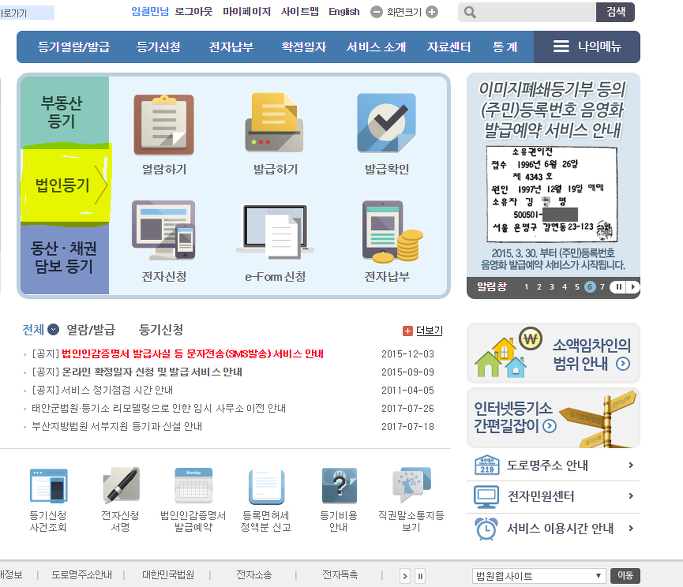
Task: Open the 마이페이지 link
Action: tap(247, 12)
